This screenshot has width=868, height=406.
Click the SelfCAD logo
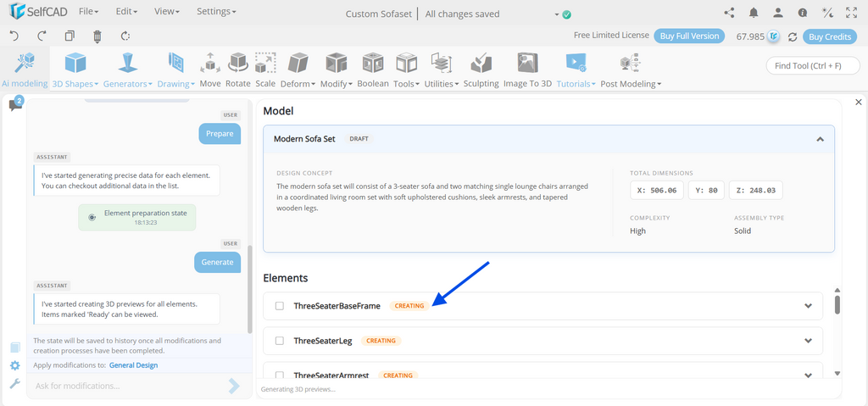point(37,11)
